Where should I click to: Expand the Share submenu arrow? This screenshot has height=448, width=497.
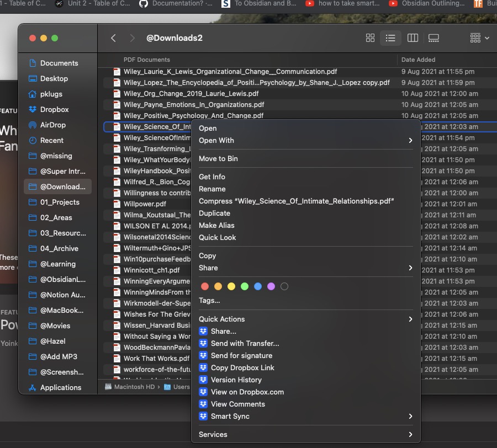410,268
